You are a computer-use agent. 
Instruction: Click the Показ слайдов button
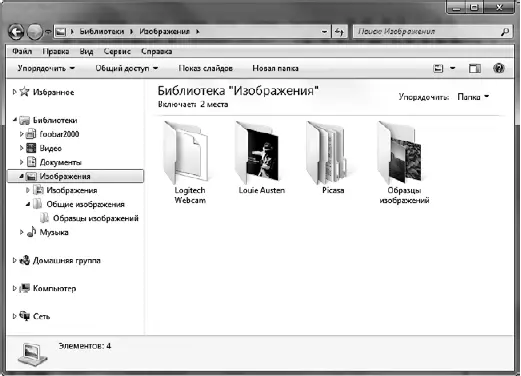coord(205,68)
